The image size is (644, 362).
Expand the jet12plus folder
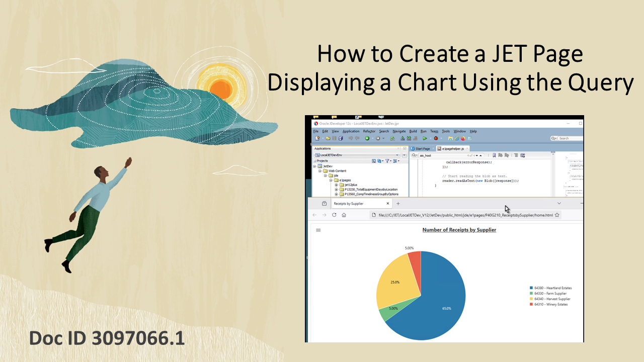[x=336, y=185]
